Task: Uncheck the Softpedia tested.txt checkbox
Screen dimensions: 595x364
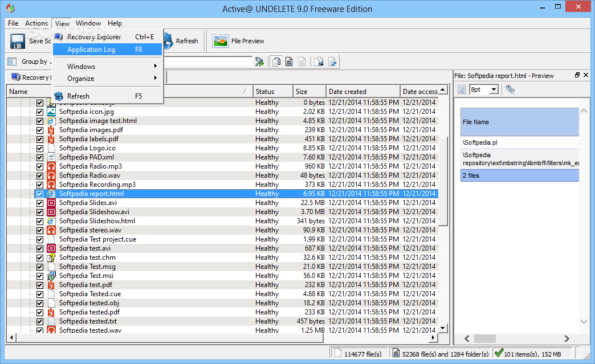Action: 40,321
